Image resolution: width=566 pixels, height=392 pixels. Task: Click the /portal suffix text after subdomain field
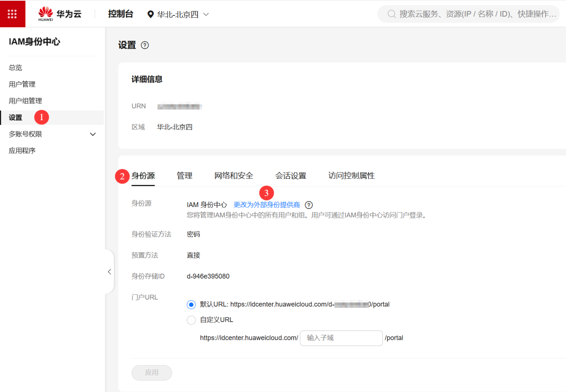pyautogui.click(x=394, y=338)
